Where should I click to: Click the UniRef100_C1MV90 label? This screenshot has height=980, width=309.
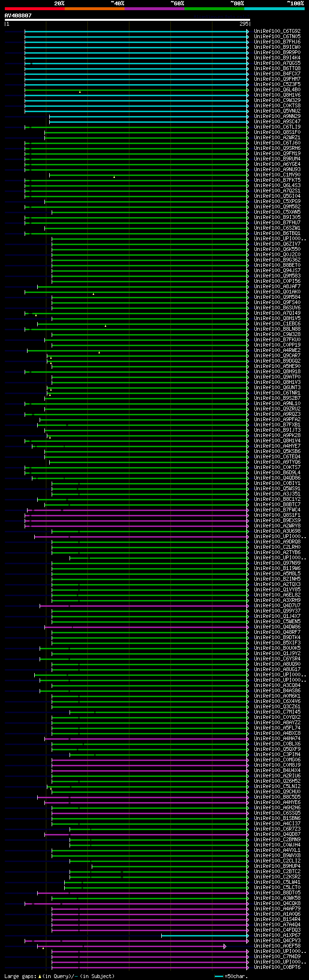point(277,175)
